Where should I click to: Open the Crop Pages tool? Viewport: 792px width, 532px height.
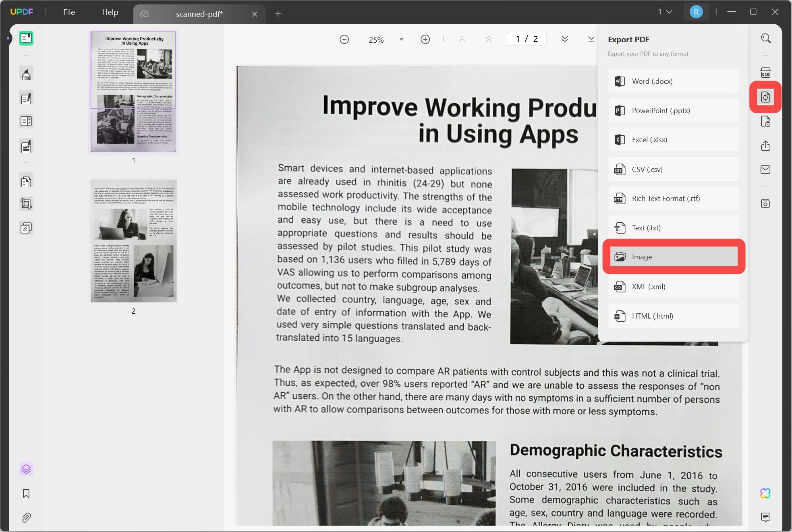pyautogui.click(x=26, y=204)
